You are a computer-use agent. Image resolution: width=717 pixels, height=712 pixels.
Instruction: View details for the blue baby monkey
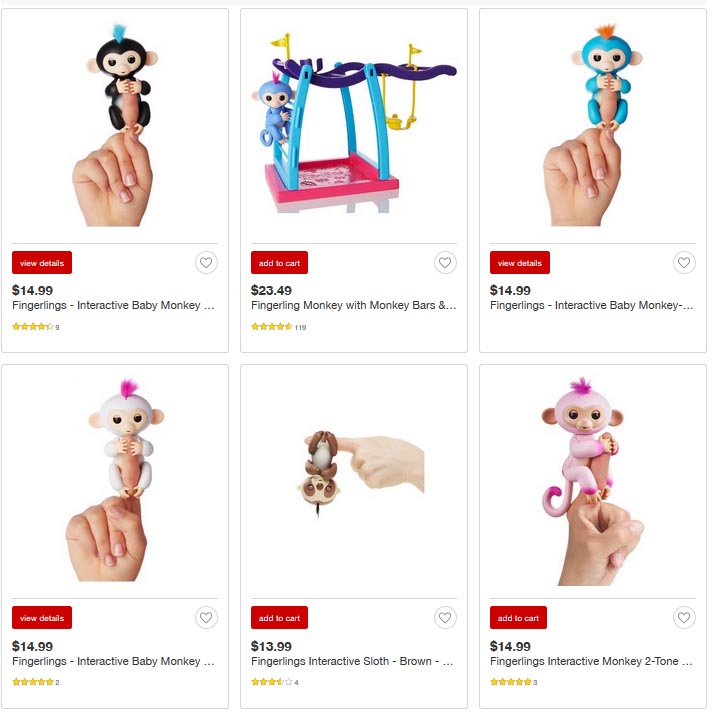point(520,262)
